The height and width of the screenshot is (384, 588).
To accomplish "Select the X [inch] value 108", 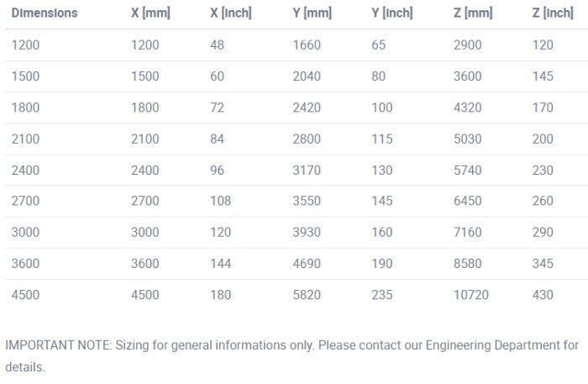I will pyautogui.click(x=220, y=202).
